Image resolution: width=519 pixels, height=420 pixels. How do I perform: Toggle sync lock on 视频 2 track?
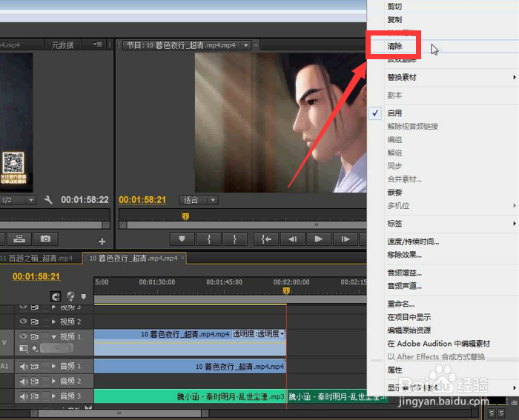coord(35,321)
